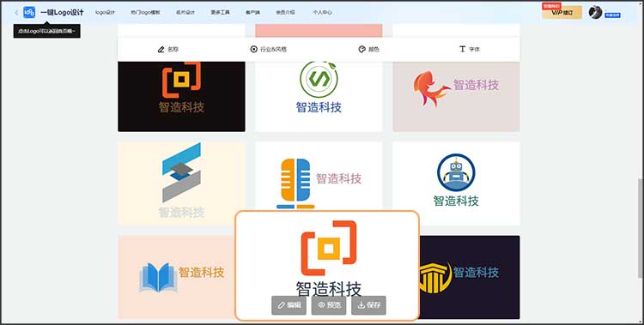Select the orange fish logo card
This screenshot has height=325, width=644.
pyautogui.click(x=456, y=96)
